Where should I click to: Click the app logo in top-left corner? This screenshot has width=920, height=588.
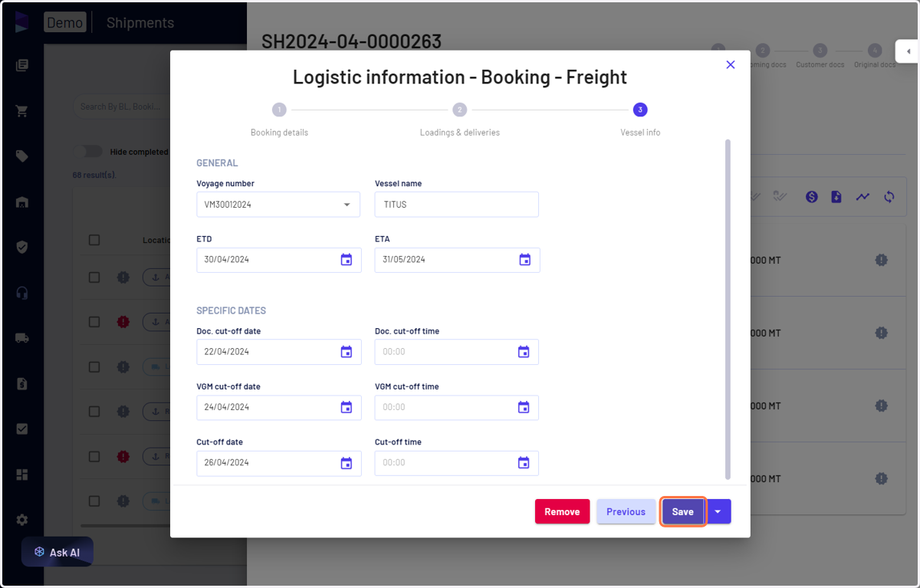point(21,22)
